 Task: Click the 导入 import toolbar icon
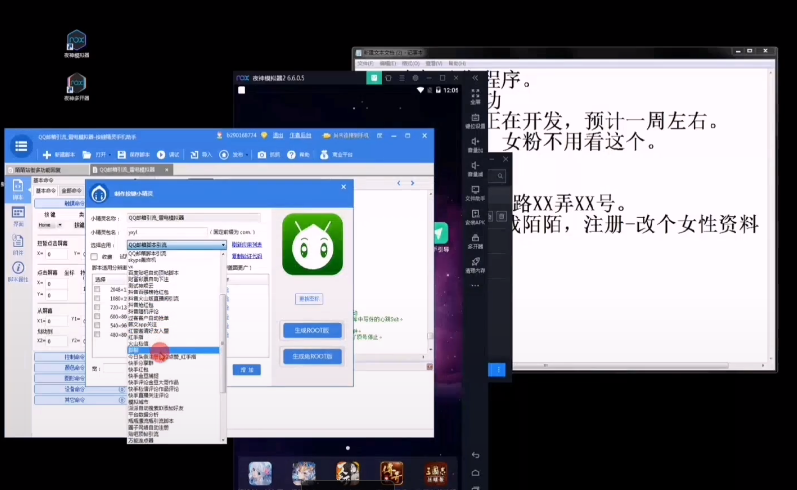pos(194,155)
